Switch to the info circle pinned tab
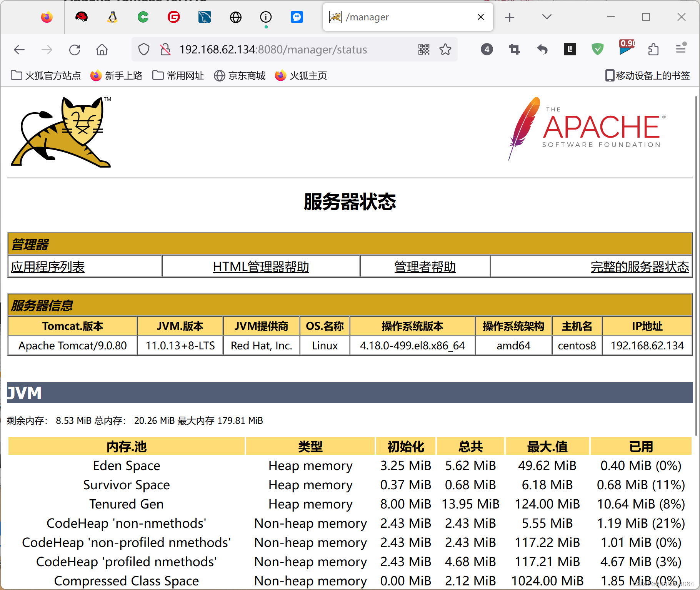 (266, 17)
